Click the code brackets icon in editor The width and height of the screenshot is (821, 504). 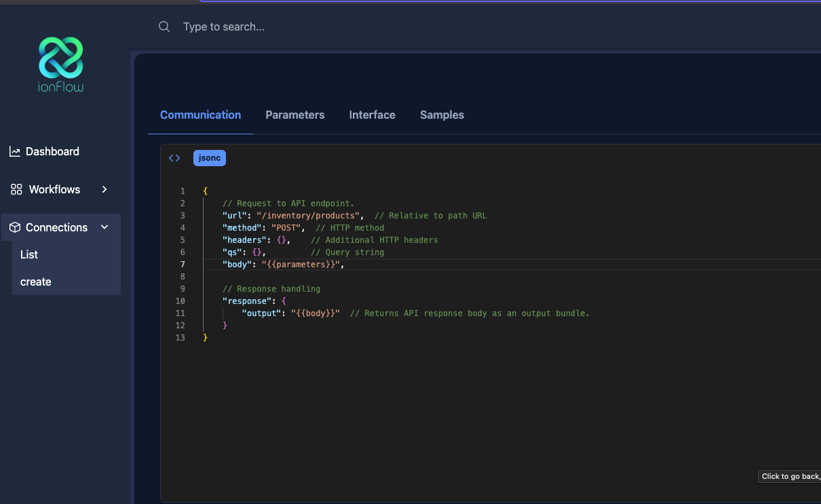click(x=174, y=158)
